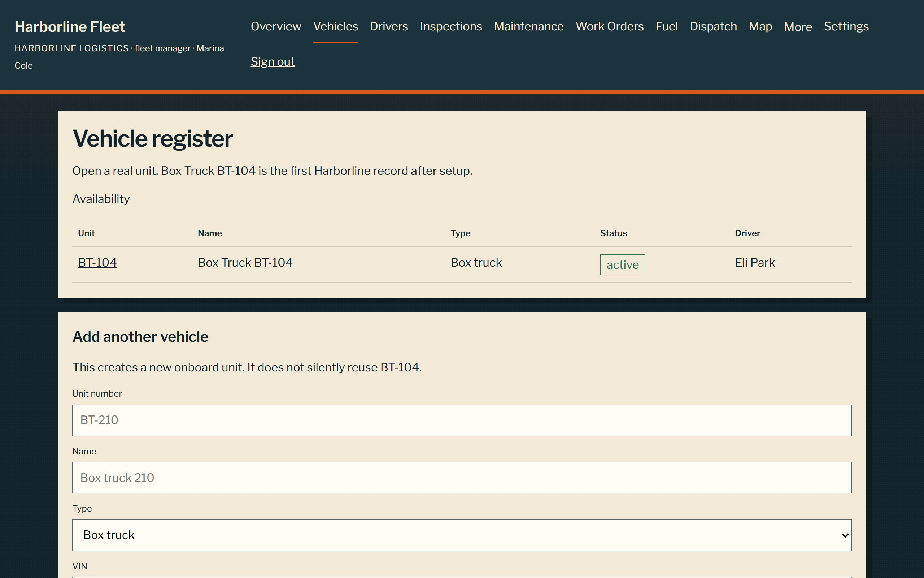924x578 pixels.
Task: Open Work Orders page
Action: pyautogui.click(x=609, y=26)
